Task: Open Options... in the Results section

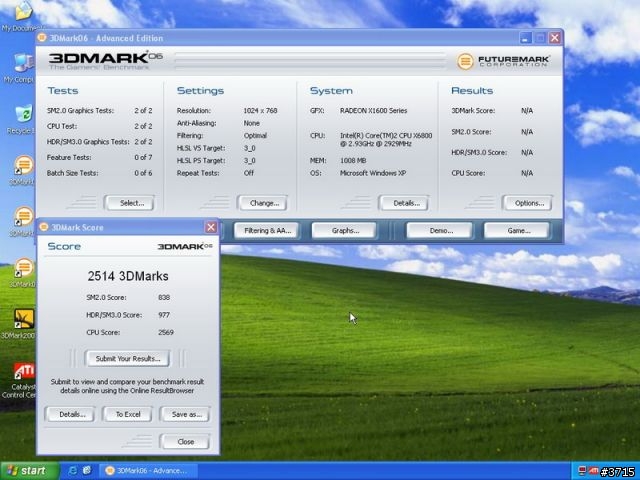Action: pyautogui.click(x=528, y=203)
